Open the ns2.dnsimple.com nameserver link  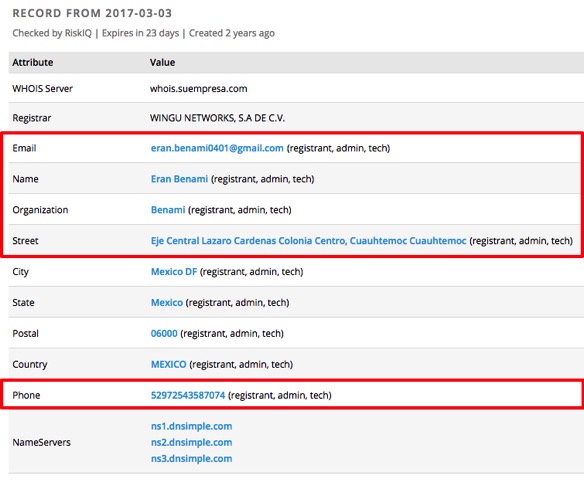tap(191, 442)
